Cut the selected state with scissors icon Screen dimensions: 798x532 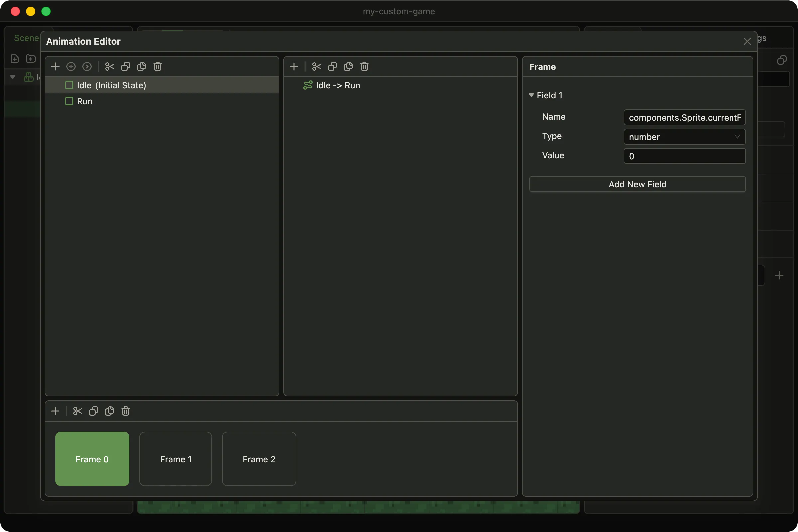click(x=110, y=66)
